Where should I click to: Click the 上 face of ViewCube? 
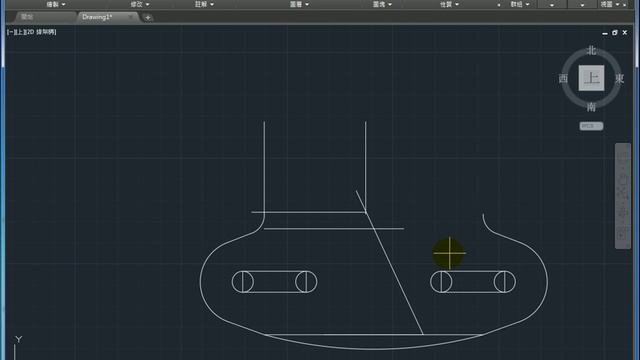tap(591, 78)
